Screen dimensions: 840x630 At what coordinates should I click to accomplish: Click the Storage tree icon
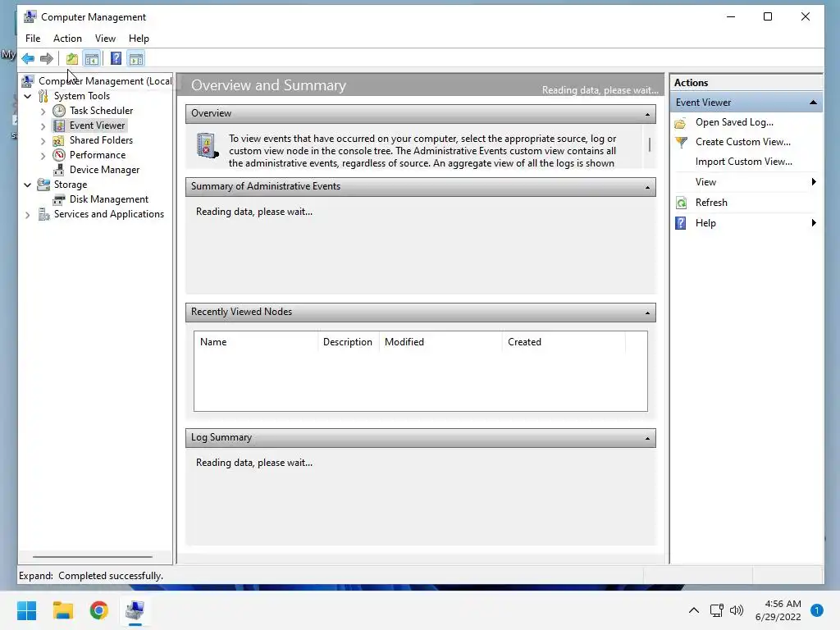[x=43, y=185]
